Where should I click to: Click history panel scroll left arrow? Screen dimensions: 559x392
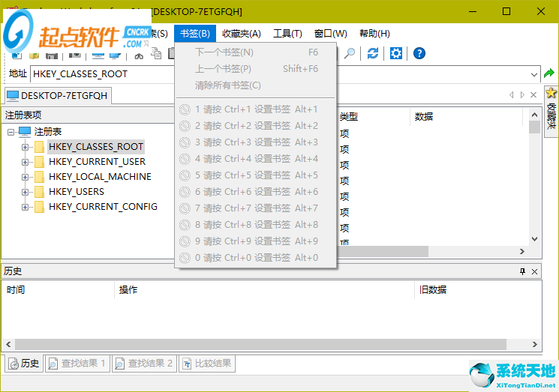tap(8, 345)
